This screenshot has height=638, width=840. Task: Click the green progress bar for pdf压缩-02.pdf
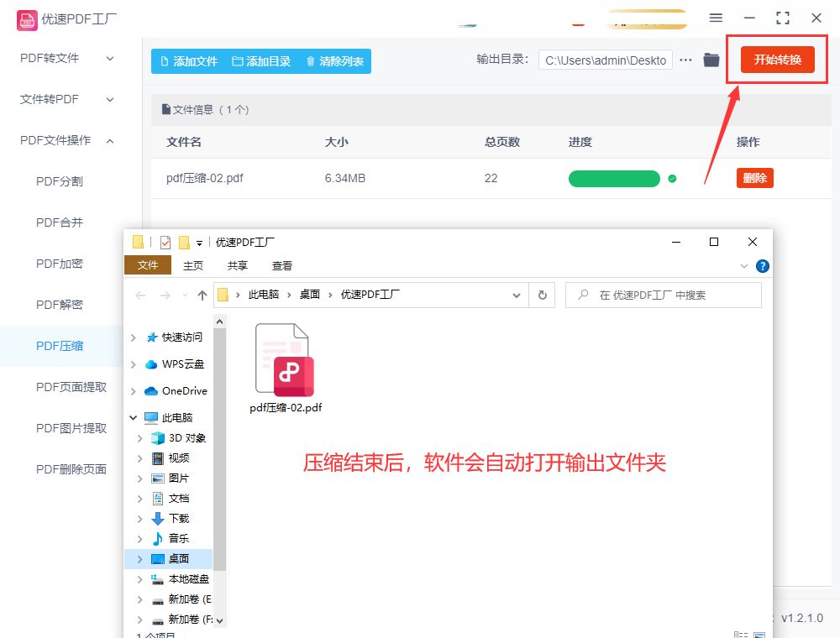614,179
